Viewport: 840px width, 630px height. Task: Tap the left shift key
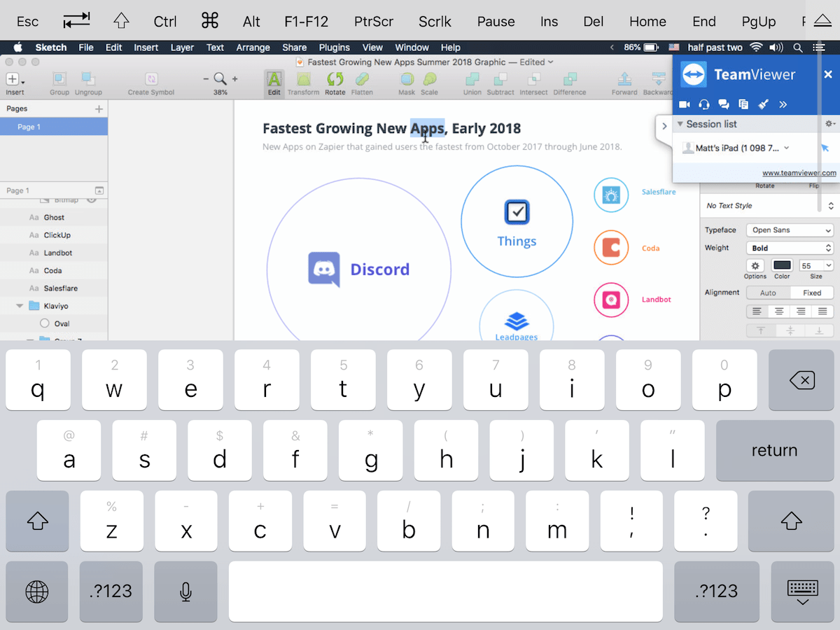point(38,521)
